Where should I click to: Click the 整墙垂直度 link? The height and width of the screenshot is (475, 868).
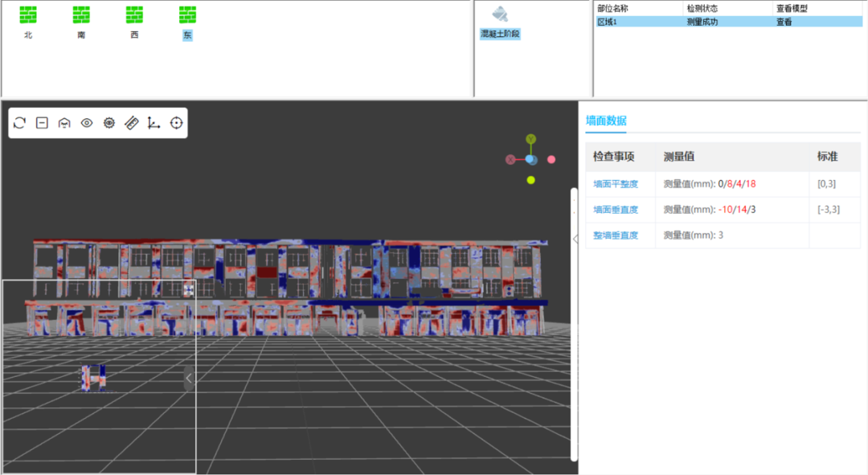(616, 235)
